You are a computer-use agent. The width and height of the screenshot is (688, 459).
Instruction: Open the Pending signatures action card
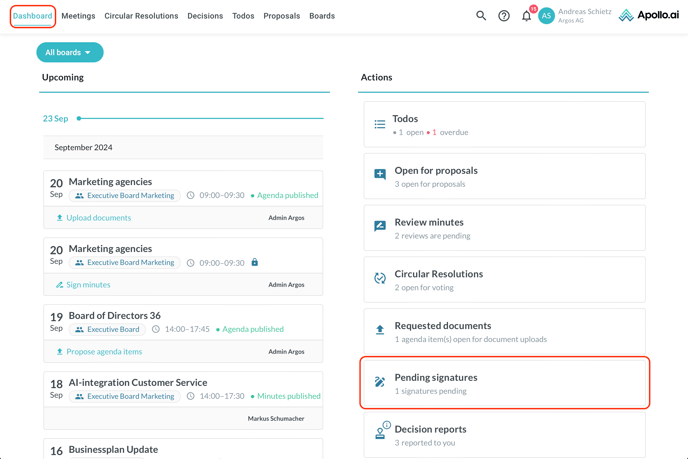coord(504,383)
